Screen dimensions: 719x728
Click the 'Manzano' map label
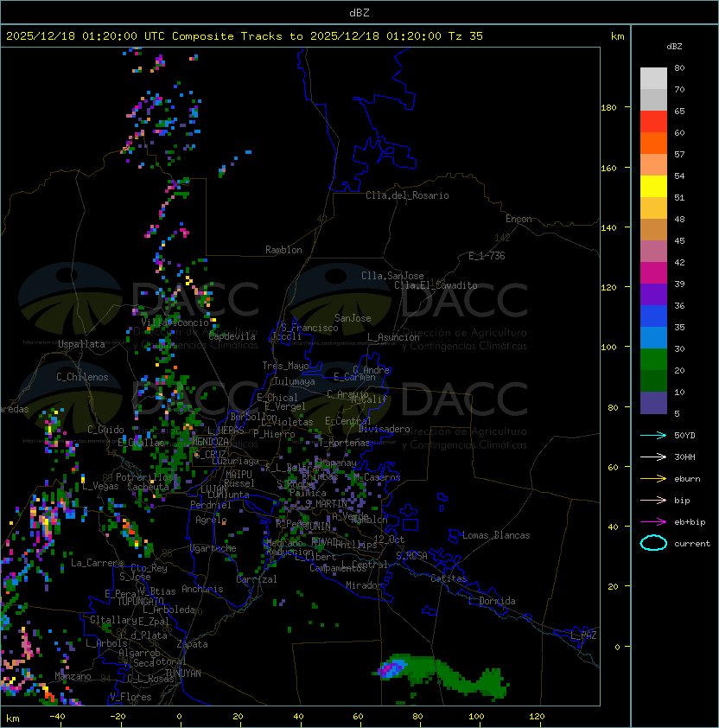[73, 676]
